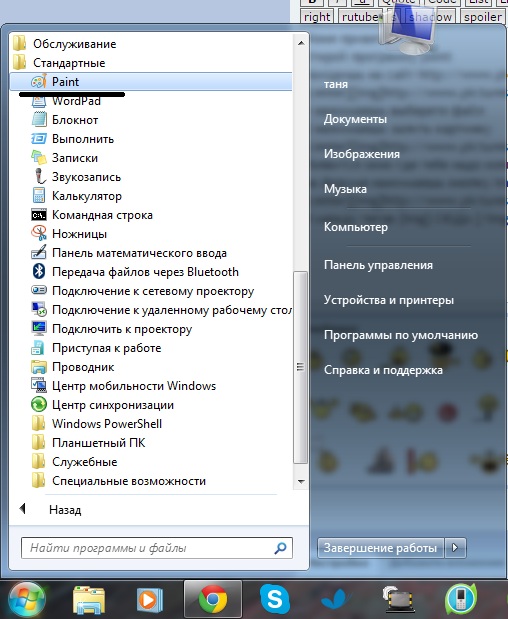This screenshot has height=619, width=508.
Task: Open the Музыка library
Action: (x=345, y=189)
